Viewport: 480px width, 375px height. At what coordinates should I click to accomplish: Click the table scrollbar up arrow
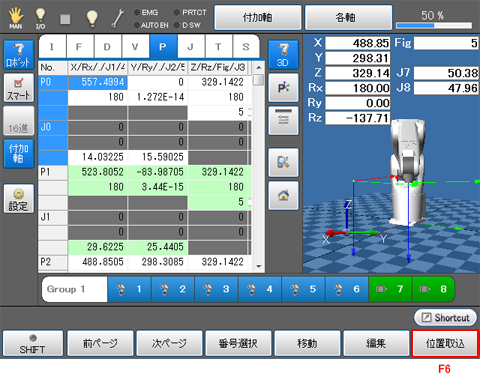[258, 68]
